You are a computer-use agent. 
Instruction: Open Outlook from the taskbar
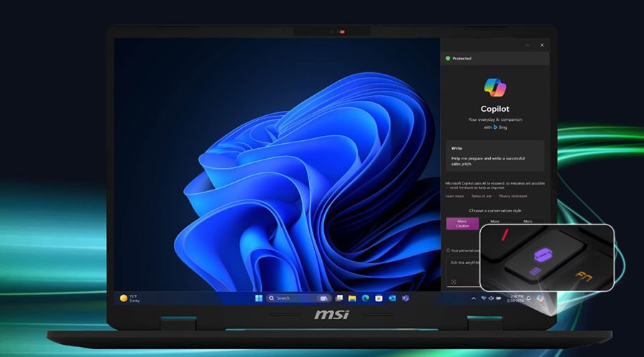391,298
